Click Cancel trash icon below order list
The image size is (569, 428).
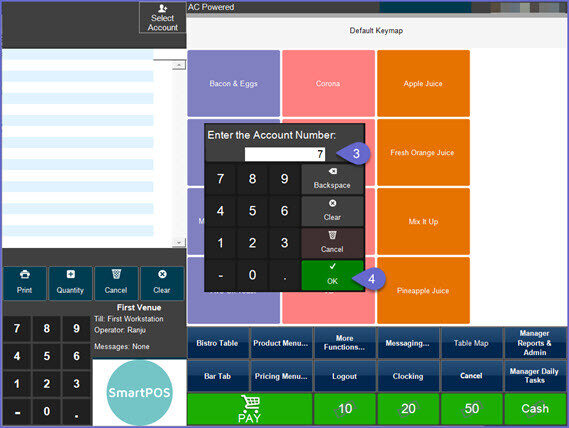pos(116,283)
